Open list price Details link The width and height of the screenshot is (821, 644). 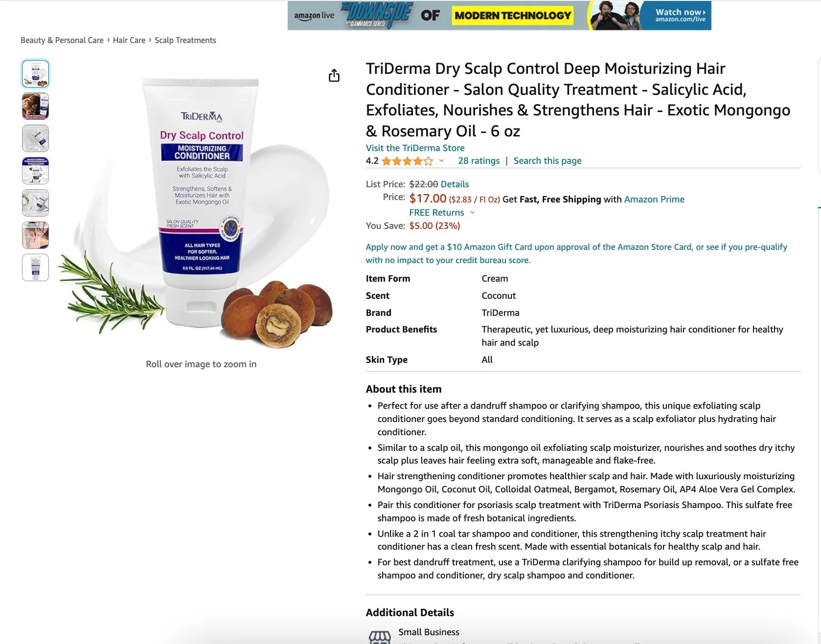[455, 184]
